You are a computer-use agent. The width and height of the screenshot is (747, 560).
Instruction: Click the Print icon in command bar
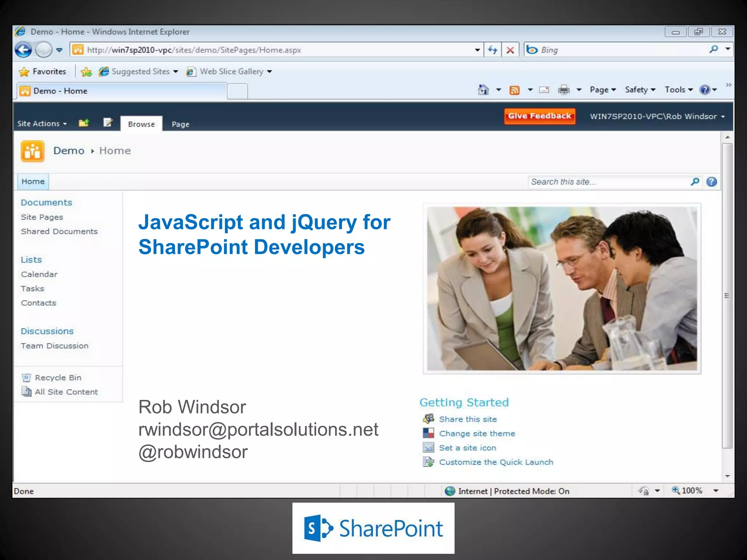pos(564,90)
